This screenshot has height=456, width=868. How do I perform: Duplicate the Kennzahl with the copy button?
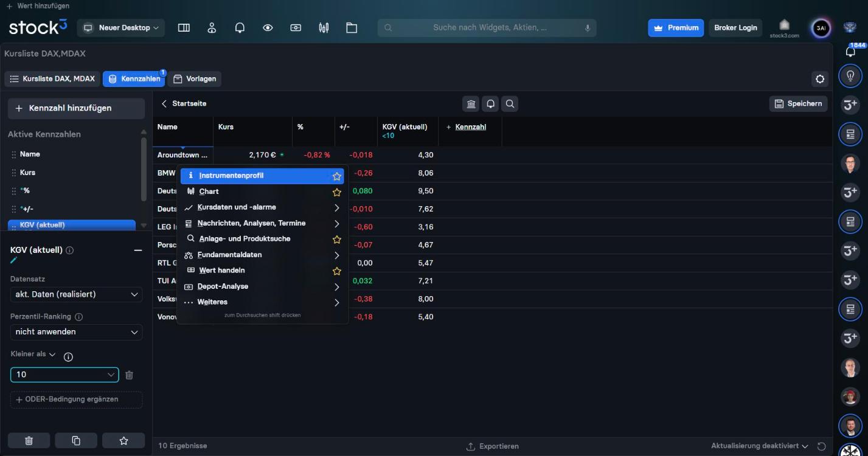[76, 441]
